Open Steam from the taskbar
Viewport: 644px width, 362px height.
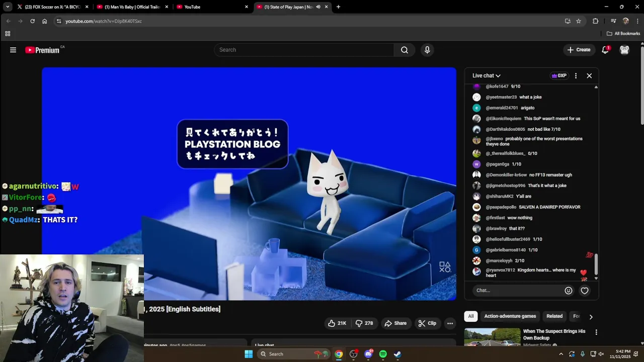pos(397,354)
